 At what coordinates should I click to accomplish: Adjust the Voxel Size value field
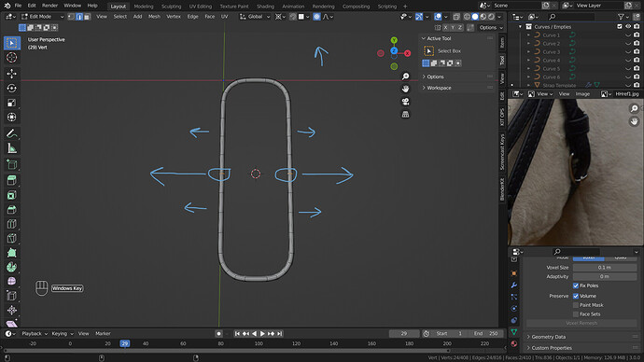[x=605, y=268]
